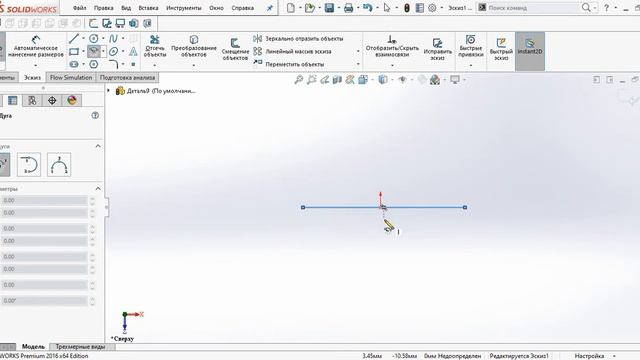This screenshot has width=640, height=360.
Task: Select the Ellipse sketch tool
Action: 113,51
